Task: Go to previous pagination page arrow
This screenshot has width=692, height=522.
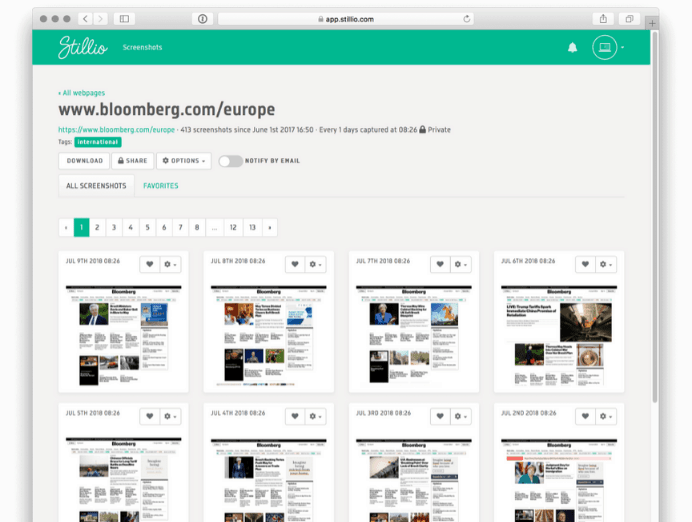Action: (x=66, y=228)
